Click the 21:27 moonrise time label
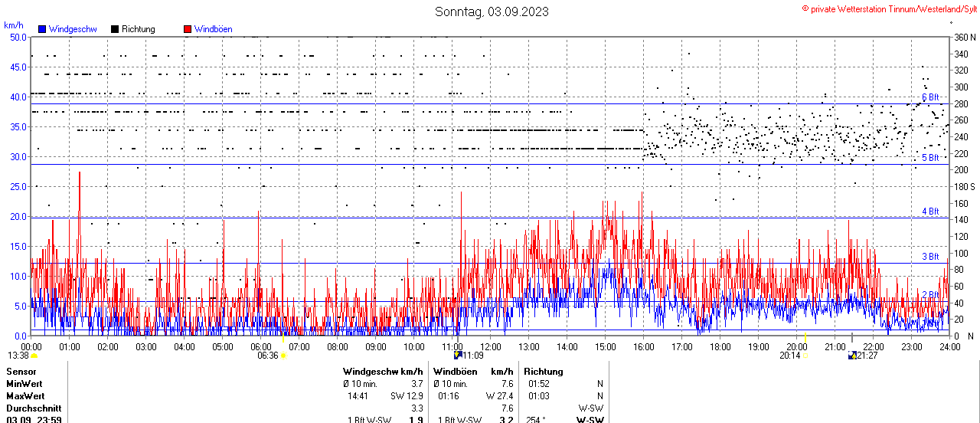The width and height of the screenshot is (980, 423). 867,356
